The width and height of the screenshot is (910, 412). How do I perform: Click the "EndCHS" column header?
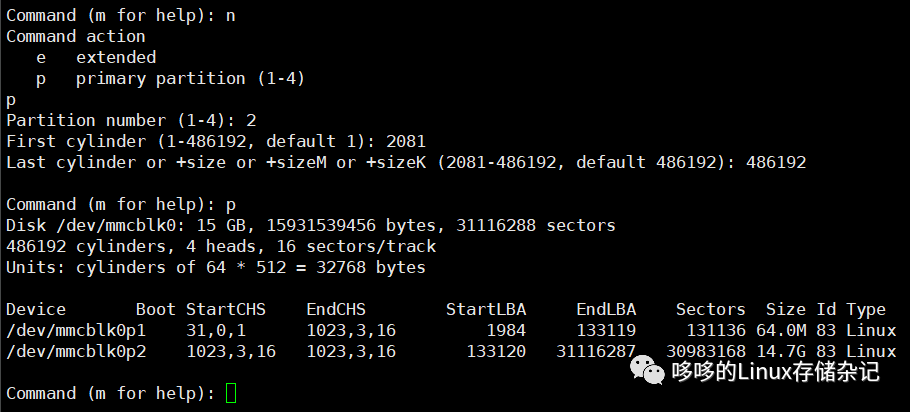tap(336, 309)
